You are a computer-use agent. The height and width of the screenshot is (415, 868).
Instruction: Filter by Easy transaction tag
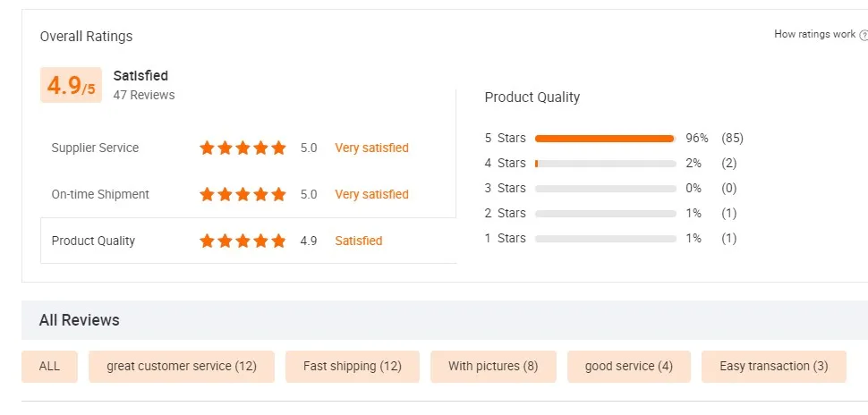click(774, 366)
